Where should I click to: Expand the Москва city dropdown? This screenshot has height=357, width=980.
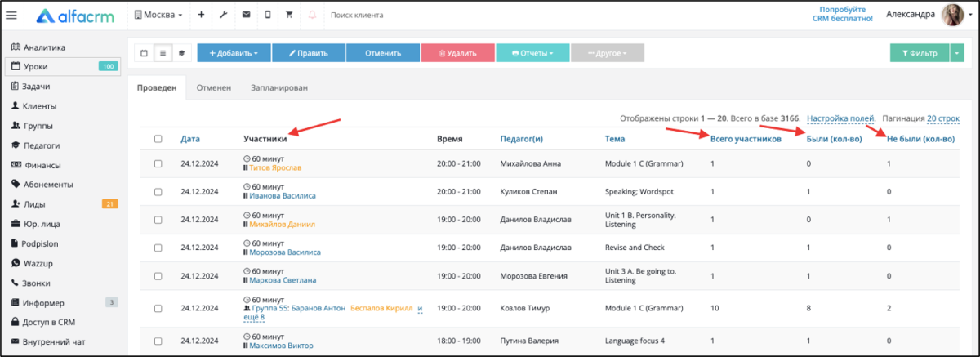pos(158,15)
